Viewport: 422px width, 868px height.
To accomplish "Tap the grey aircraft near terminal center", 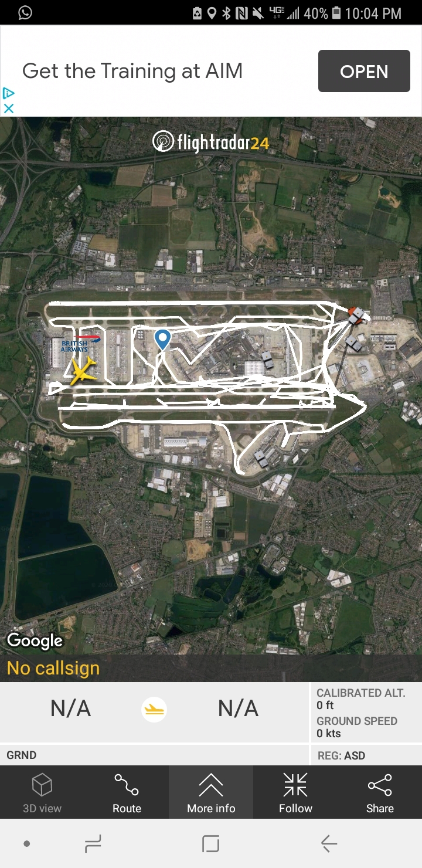I will point(267,359).
